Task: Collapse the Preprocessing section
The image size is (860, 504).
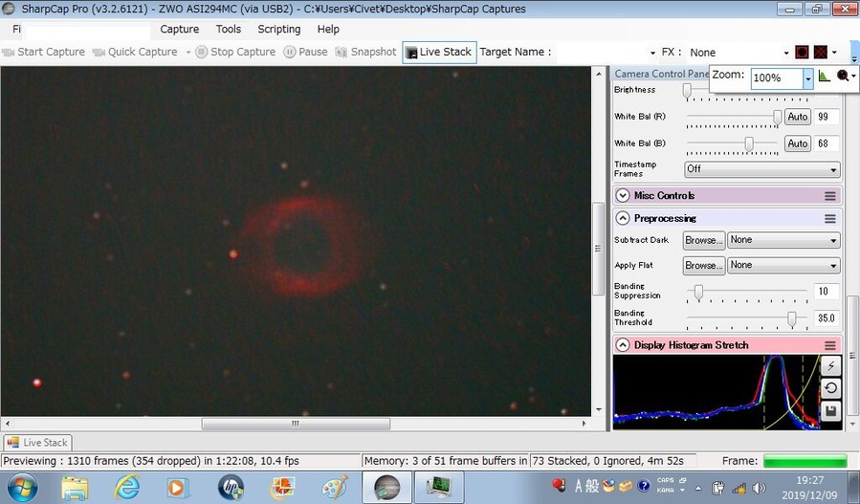Action: pos(622,218)
